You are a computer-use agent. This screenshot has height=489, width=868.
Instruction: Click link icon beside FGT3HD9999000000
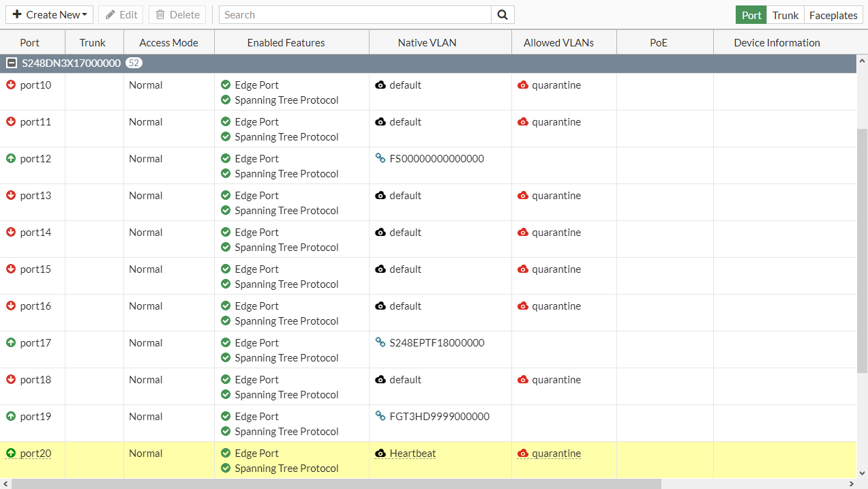click(380, 417)
